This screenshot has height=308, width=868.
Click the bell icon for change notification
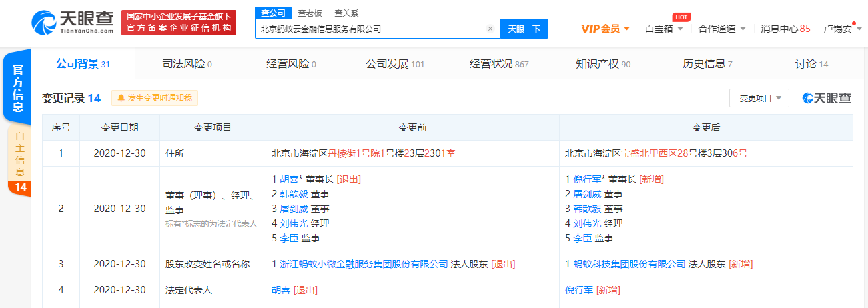tap(121, 98)
